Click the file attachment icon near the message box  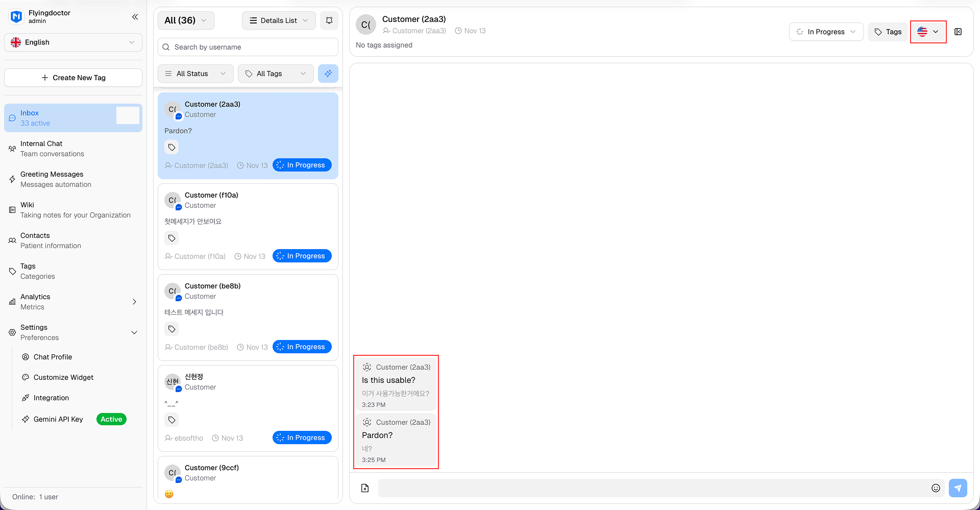[365, 488]
